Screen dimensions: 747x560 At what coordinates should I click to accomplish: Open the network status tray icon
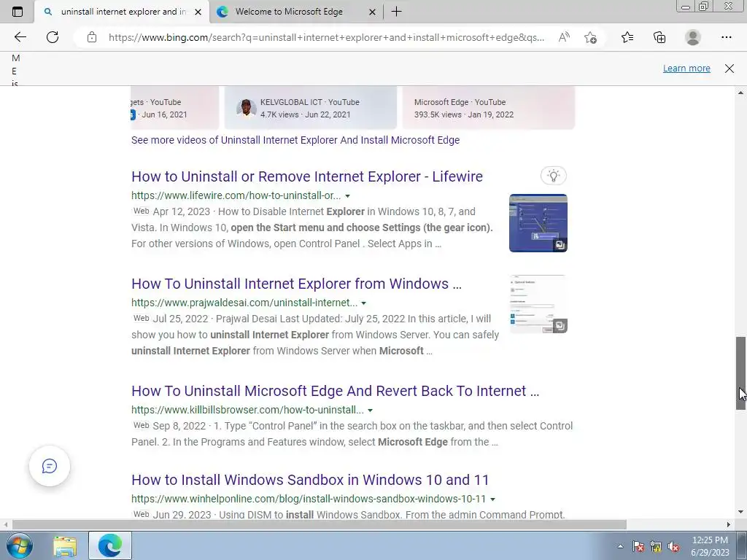click(x=656, y=546)
